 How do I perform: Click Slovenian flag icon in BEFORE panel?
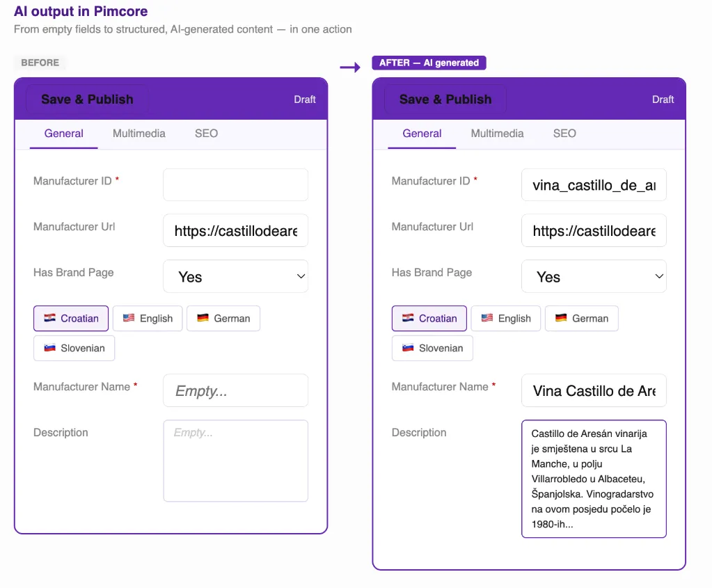49,348
